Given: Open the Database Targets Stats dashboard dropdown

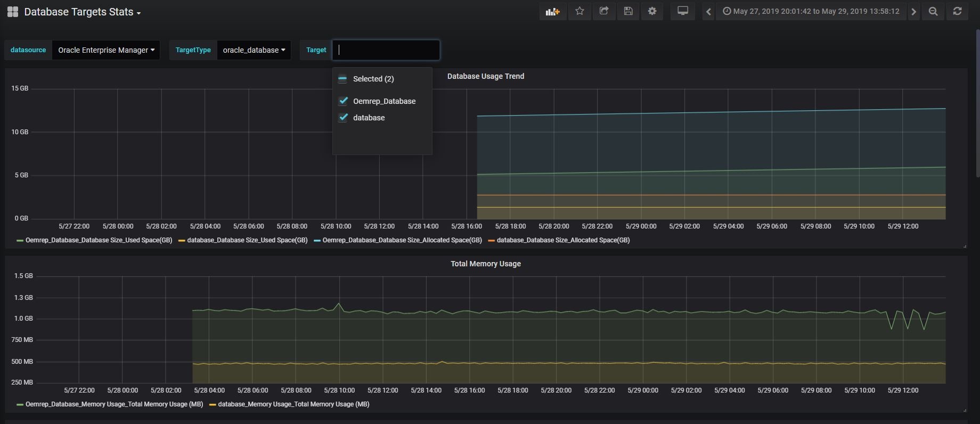Looking at the screenshot, I should (83, 12).
